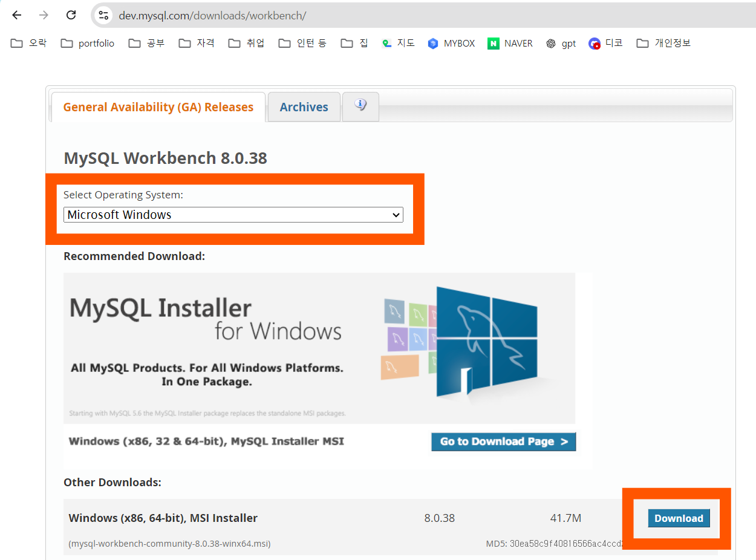This screenshot has height=560, width=756.
Task: Open the information icon tab
Action: [360, 106]
